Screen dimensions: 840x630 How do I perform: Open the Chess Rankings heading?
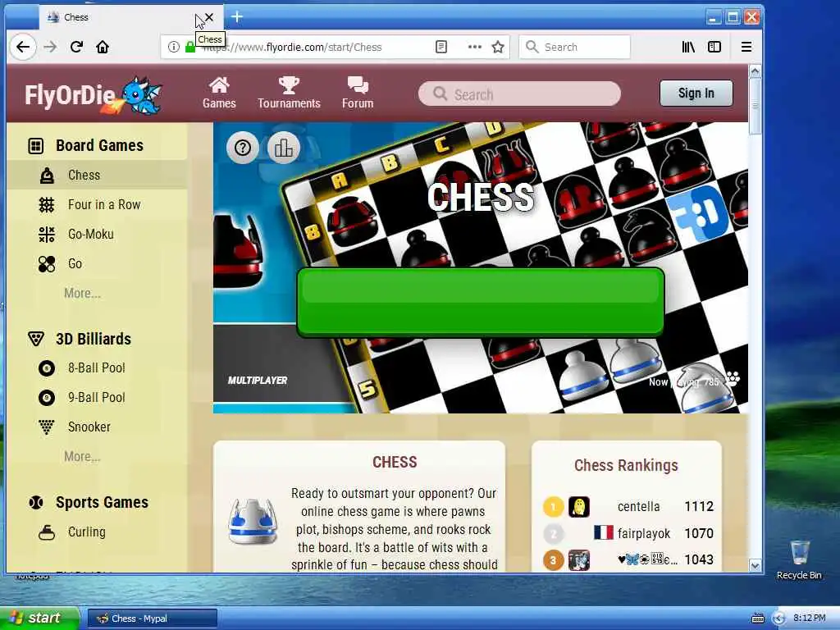click(626, 466)
